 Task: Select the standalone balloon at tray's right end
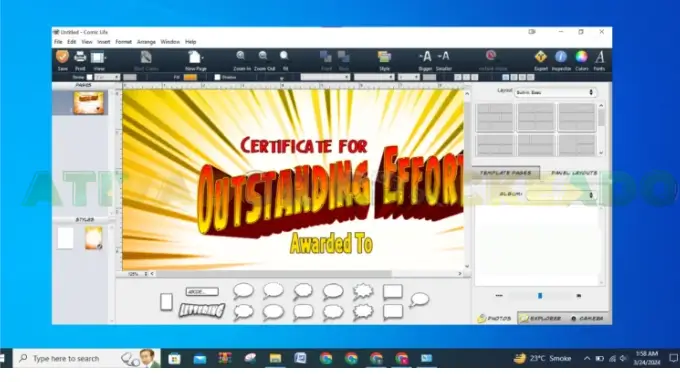(419, 300)
